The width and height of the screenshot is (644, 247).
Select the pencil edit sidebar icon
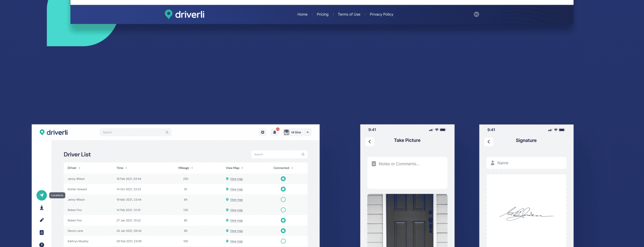42,220
